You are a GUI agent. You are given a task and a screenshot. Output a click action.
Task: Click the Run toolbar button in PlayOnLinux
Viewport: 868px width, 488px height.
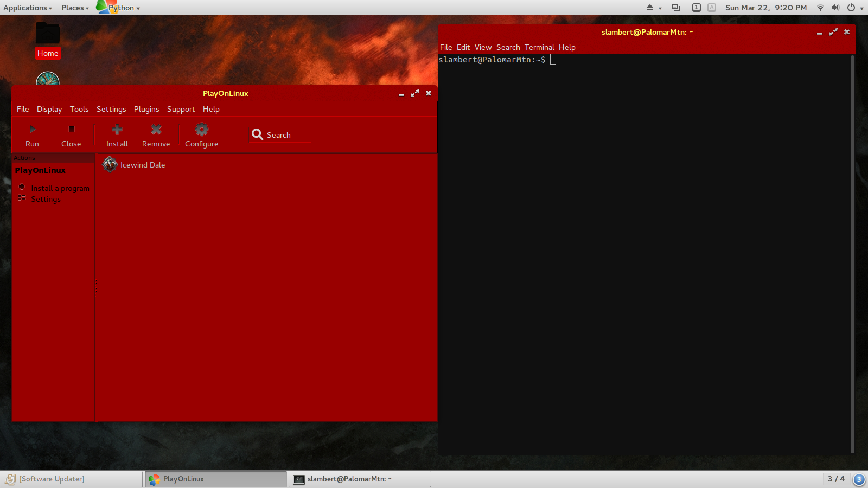pyautogui.click(x=32, y=136)
